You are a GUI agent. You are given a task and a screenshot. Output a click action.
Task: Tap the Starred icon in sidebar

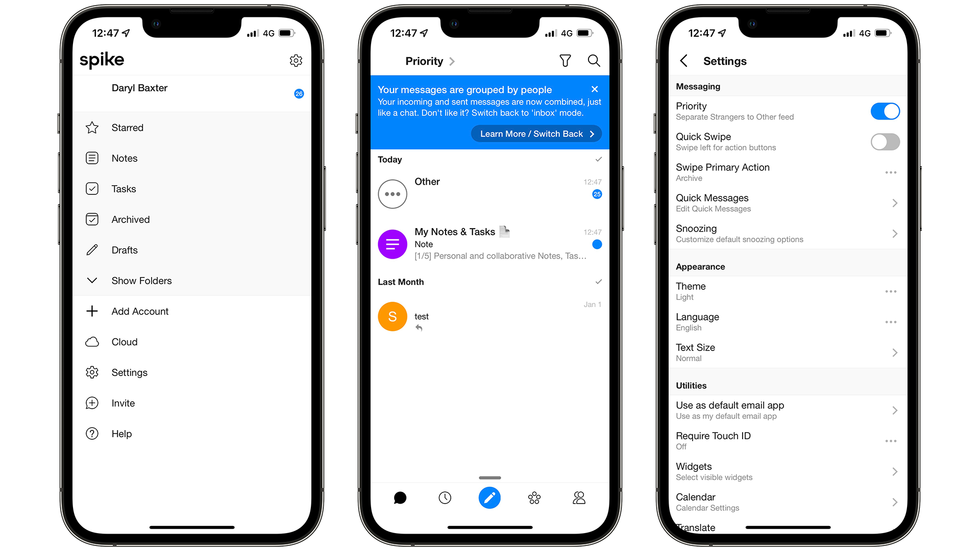pos(92,127)
